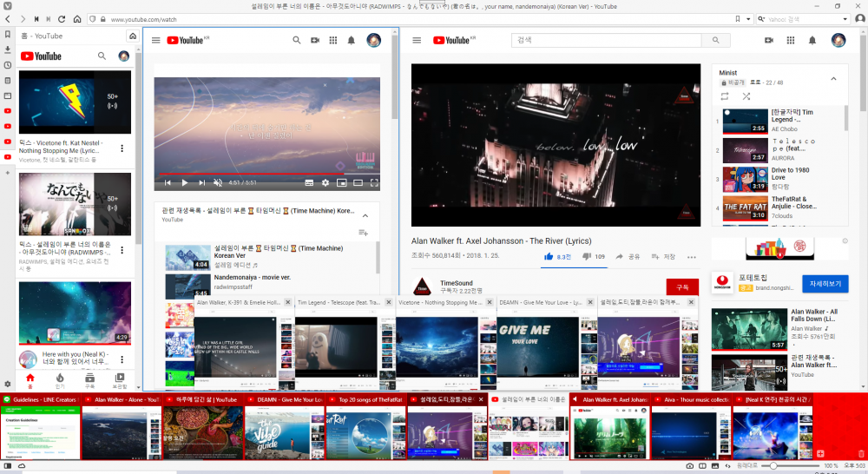Reload the current page
The width and height of the screenshot is (868, 474).
pos(62,19)
